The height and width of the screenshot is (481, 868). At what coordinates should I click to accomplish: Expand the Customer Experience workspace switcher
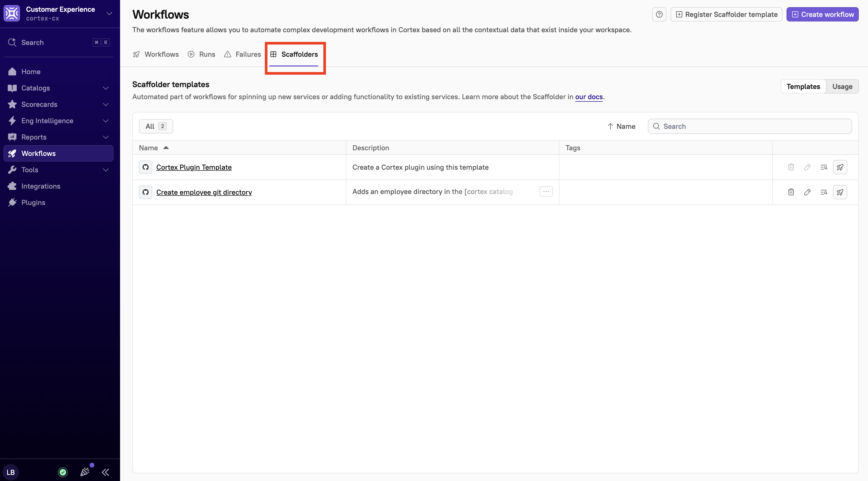[x=109, y=14]
